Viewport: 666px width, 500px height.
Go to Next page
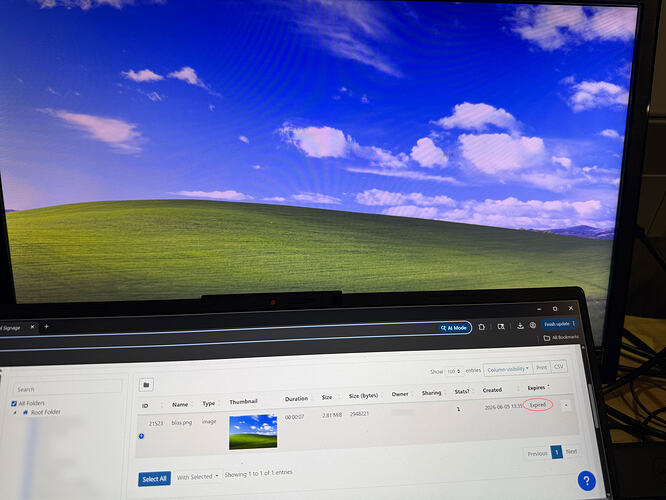pyautogui.click(x=571, y=451)
